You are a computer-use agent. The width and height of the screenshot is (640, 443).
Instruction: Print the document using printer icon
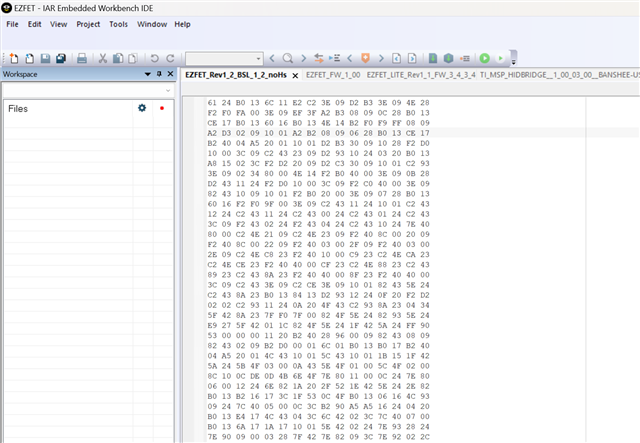(82, 58)
